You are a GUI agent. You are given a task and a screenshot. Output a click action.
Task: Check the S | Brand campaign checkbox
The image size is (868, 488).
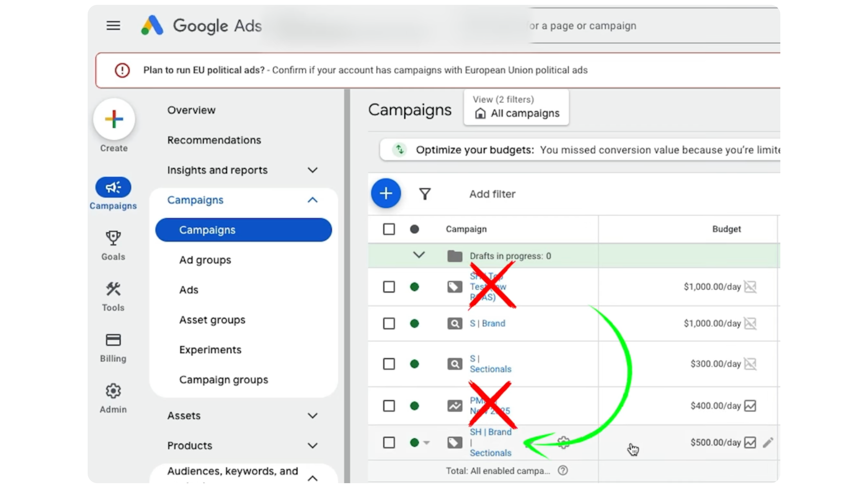(389, 323)
